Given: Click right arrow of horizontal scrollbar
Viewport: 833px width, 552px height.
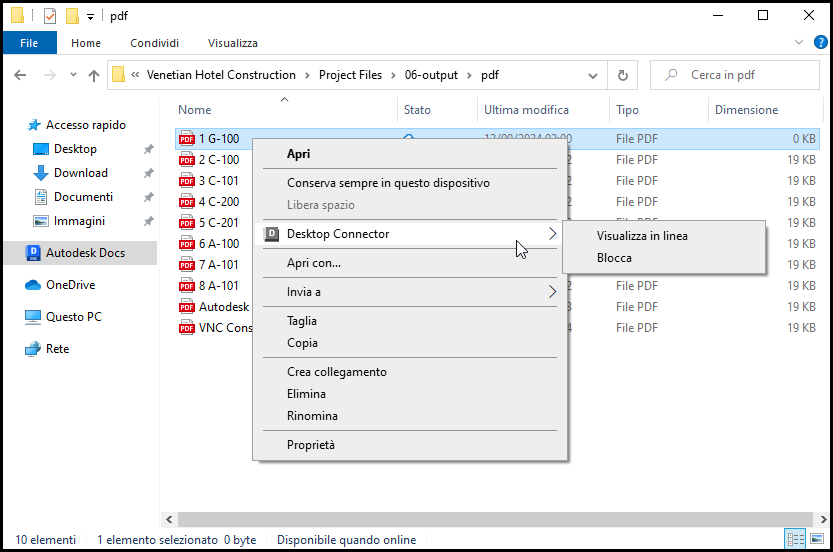Looking at the screenshot, I should click(823, 519).
